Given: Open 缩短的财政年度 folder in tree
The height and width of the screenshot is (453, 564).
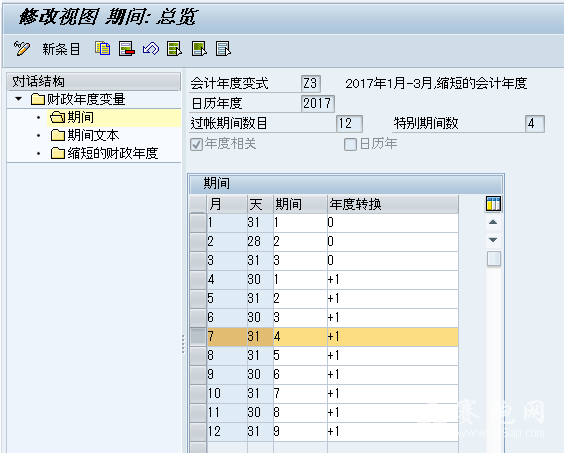Looking at the screenshot, I should pos(104,153).
